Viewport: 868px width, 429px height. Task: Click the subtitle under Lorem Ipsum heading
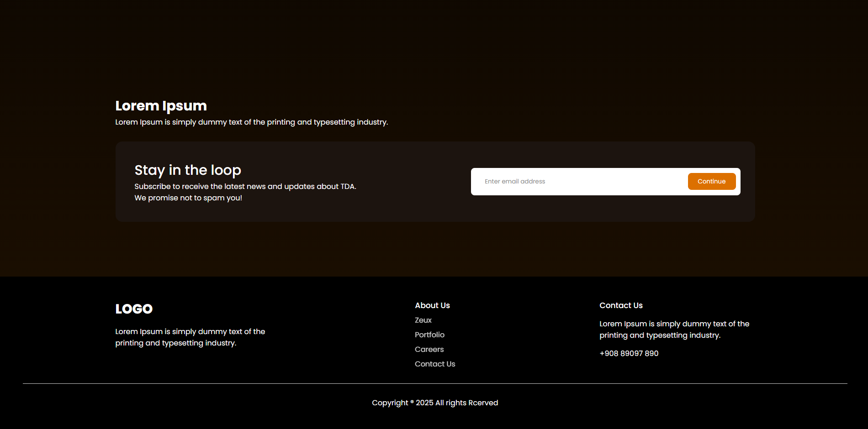[x=251, y=122]
